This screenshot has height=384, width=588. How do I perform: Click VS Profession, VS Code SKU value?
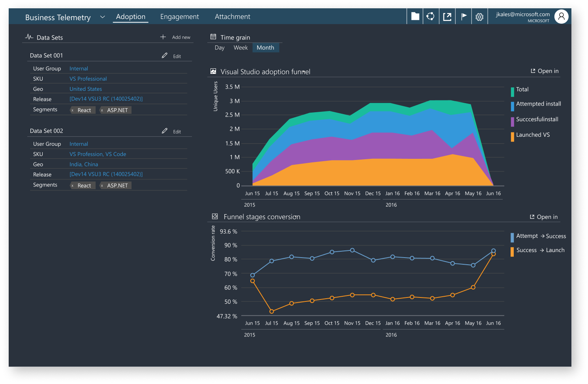pos(98,154)
